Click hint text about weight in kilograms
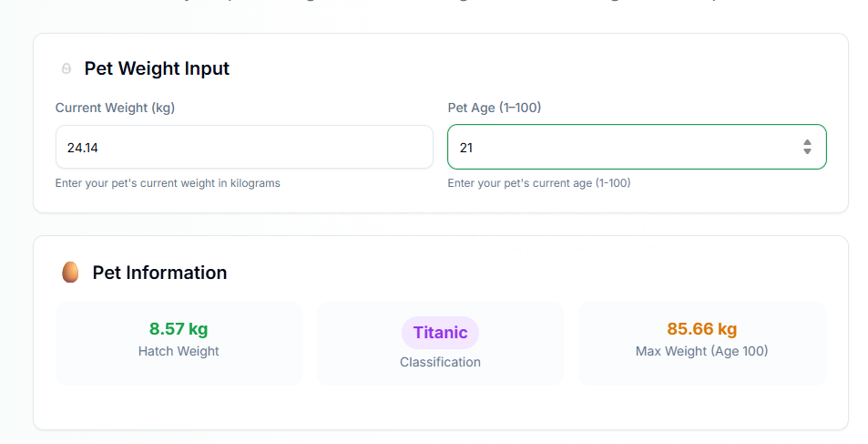The width and height of the screenshot is (868, 444). coord(168,183)
